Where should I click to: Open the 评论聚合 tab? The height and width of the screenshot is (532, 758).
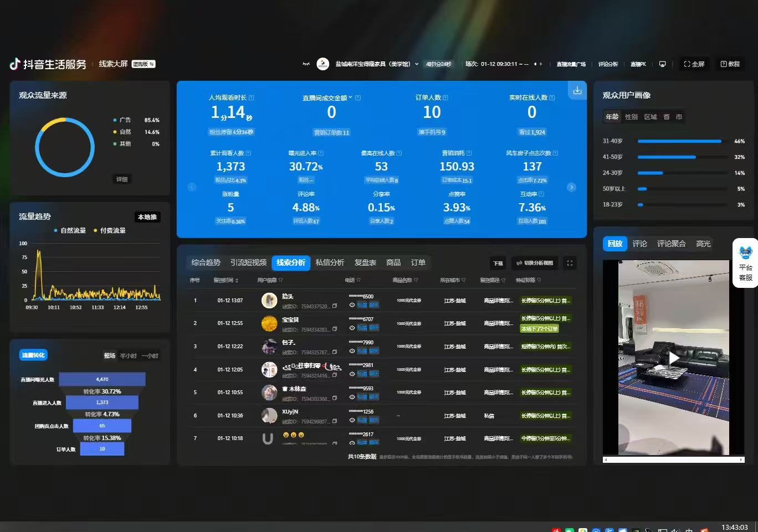tap(671, 244)
